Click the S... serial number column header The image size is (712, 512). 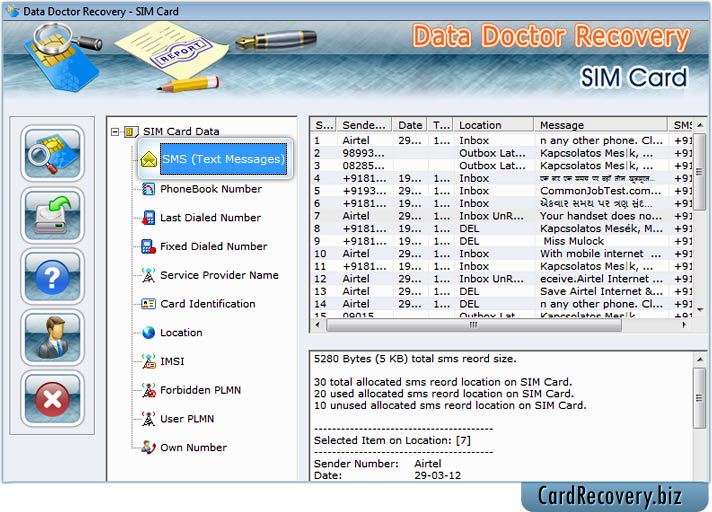pos(324,125)
